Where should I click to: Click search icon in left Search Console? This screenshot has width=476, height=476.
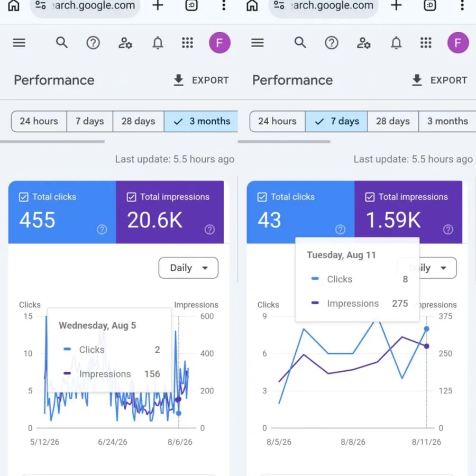pos(62,42)
